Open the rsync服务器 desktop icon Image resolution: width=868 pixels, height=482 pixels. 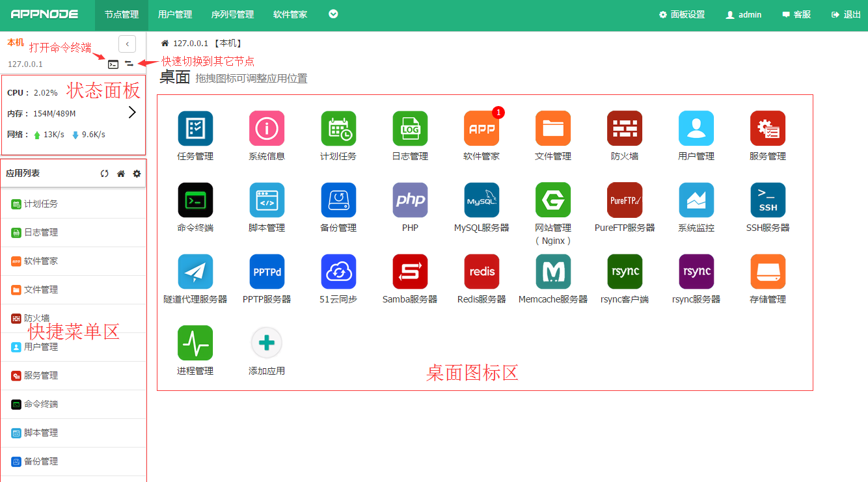pyautogui.click(x=696, y=271)
